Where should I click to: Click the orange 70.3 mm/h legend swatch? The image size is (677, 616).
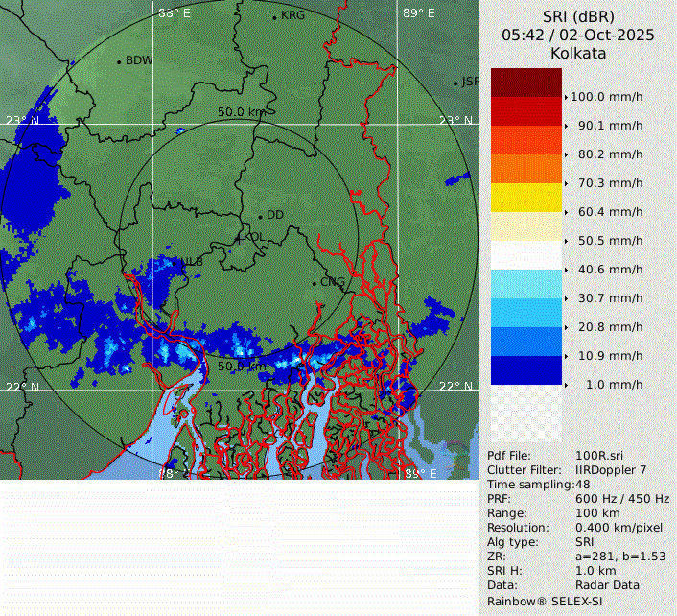tap(525, 169)
